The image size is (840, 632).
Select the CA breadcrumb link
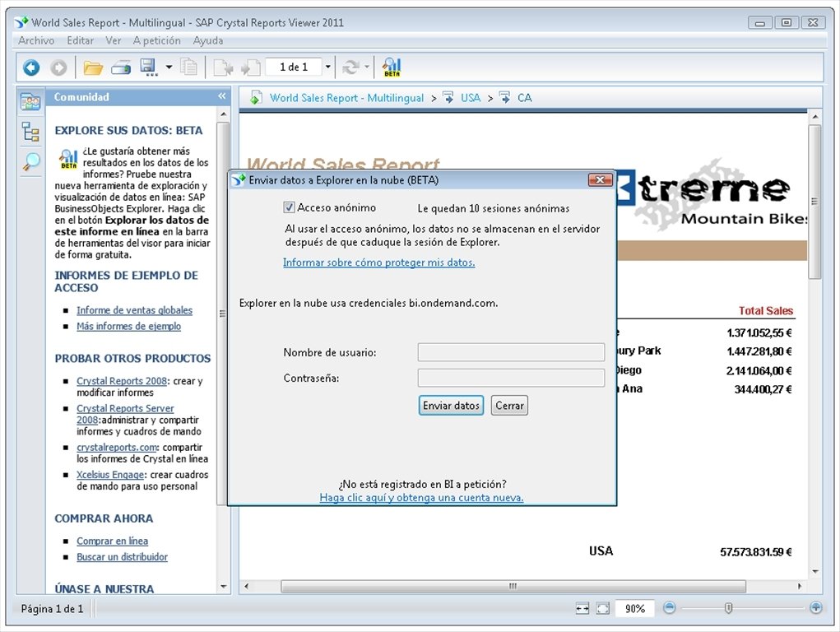524,98
